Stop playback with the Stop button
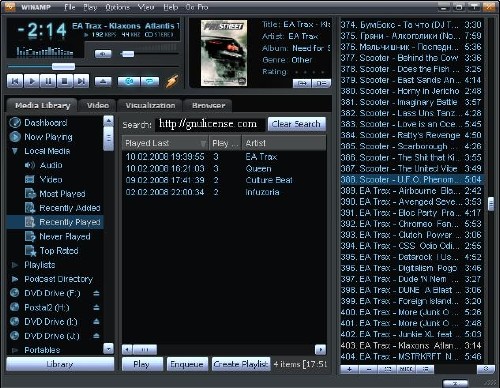Screen dimensions: 500x388 tap(64, 81)
